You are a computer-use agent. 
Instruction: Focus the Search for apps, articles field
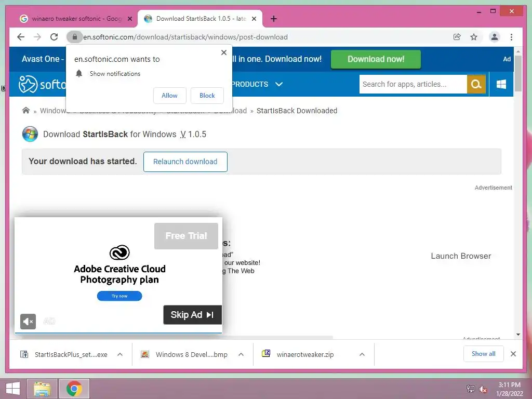[x=413, y=84]
